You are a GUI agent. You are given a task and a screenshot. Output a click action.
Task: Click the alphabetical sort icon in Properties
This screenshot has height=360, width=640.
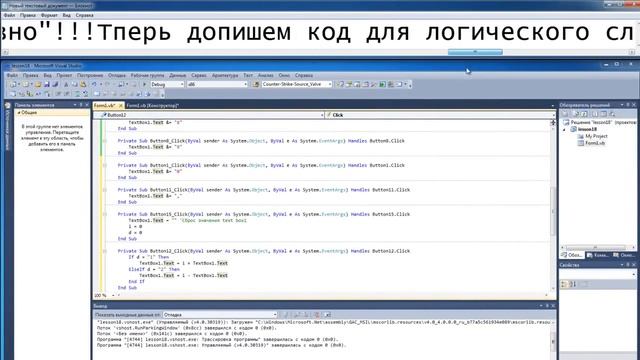573,284
